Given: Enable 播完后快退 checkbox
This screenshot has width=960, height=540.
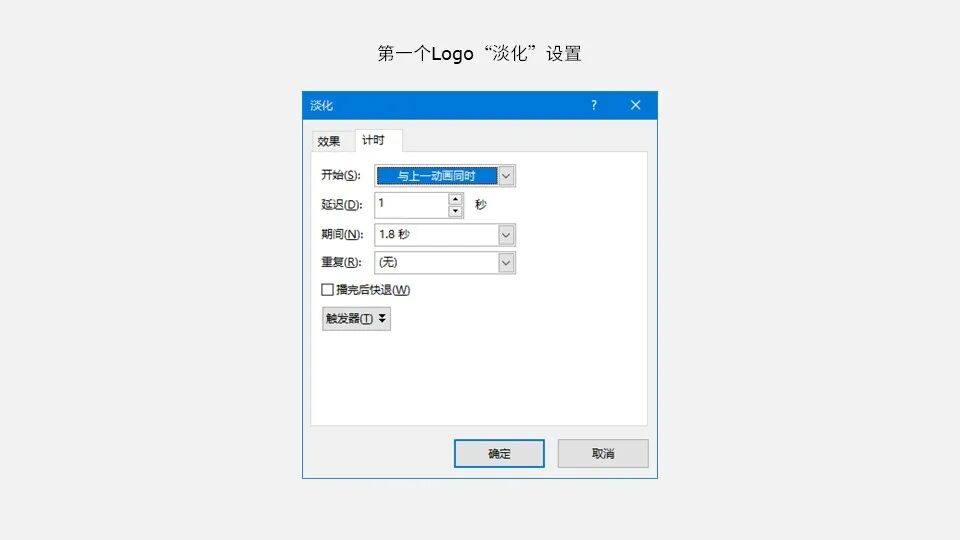Looking at the screenshot, I should (x=328, y=290).
